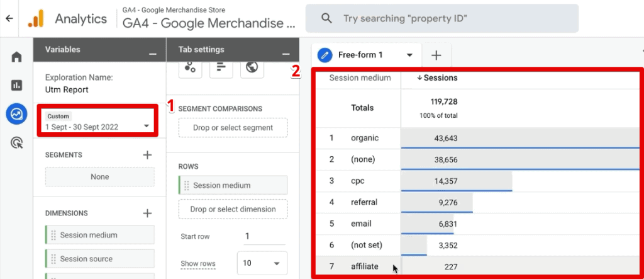Add a new exploration tab
644x279 pixels.
coord(436,55)
